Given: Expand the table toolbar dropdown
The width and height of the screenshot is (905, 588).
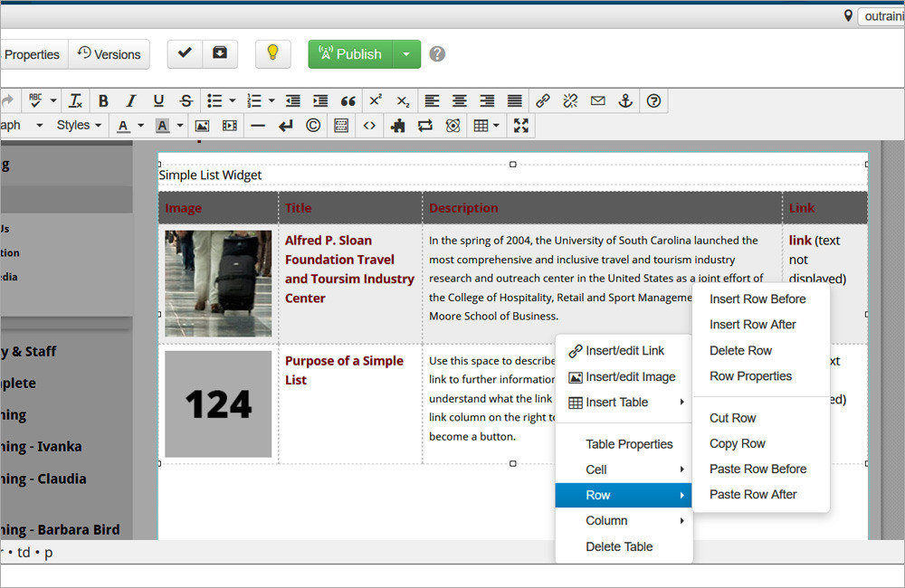Looking at the screenshot, I should pos(495,126).
